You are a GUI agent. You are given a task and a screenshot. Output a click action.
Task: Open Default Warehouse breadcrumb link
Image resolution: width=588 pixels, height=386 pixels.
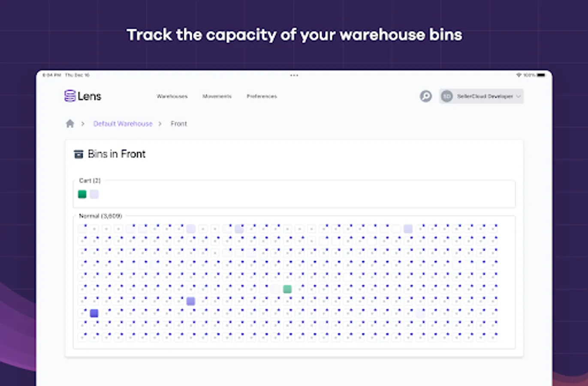123,124
